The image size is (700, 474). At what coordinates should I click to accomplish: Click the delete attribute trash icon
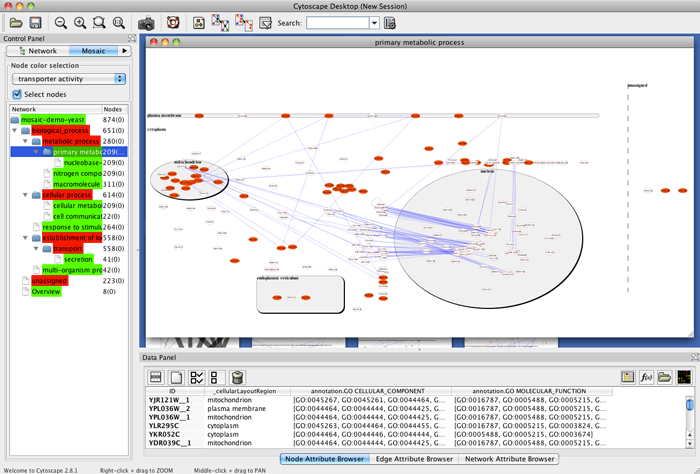point(238,377)
